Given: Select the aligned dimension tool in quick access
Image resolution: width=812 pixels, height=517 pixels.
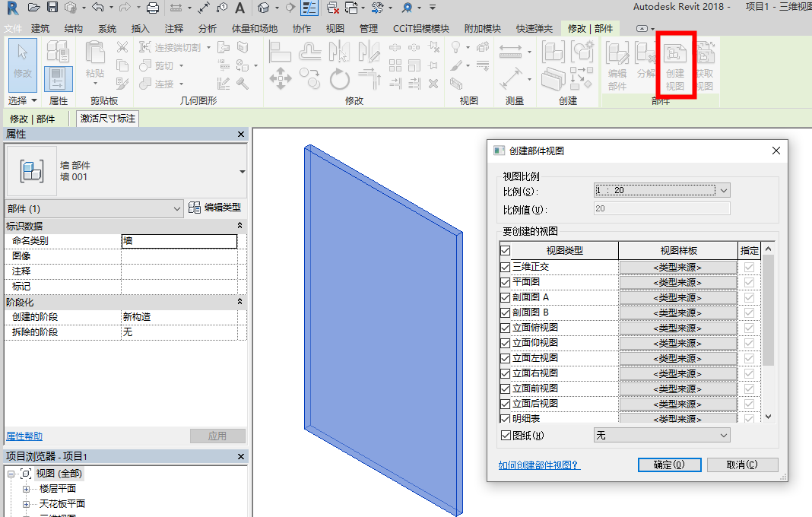Looking at the screenshot, I should pyautogui.click(x=203, y=8).
